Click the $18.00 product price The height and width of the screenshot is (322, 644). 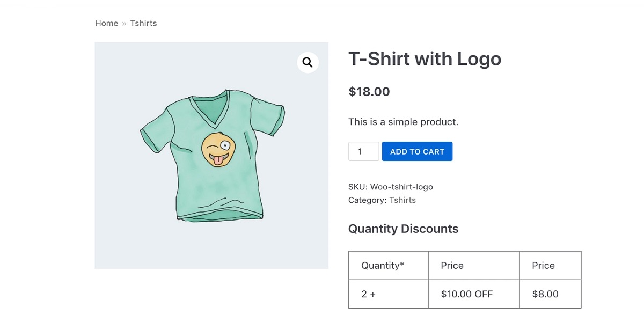coord(369,92)
